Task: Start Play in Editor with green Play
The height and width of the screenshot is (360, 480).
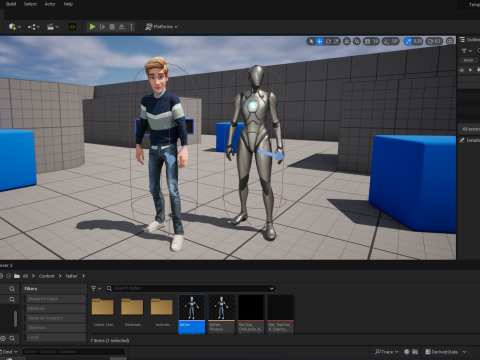Action: tap(92, 27)
